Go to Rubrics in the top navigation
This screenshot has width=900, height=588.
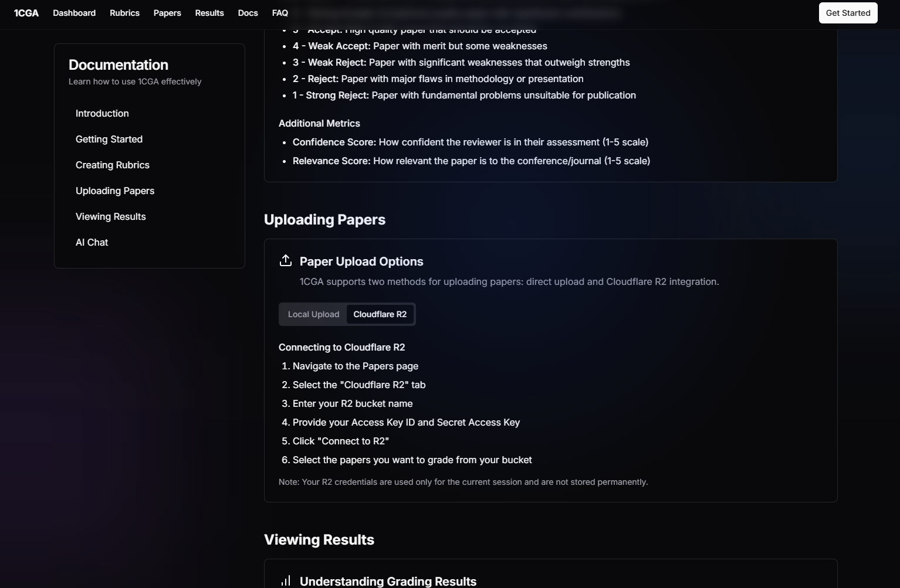[124, 13]
